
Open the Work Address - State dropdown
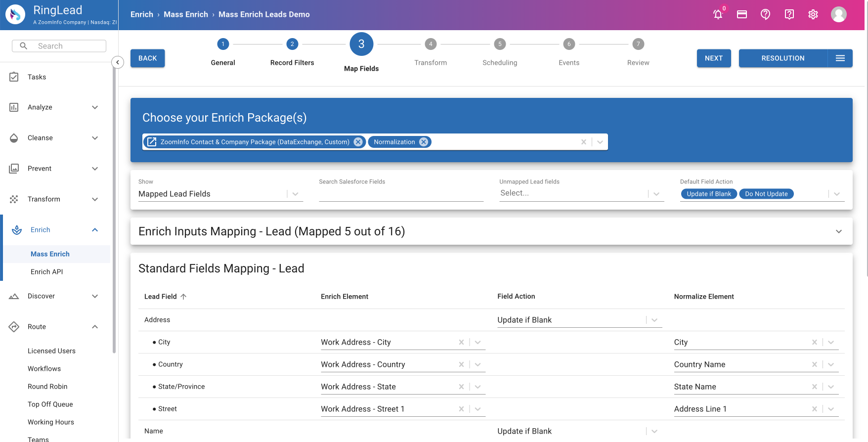[x=477, y=387]
